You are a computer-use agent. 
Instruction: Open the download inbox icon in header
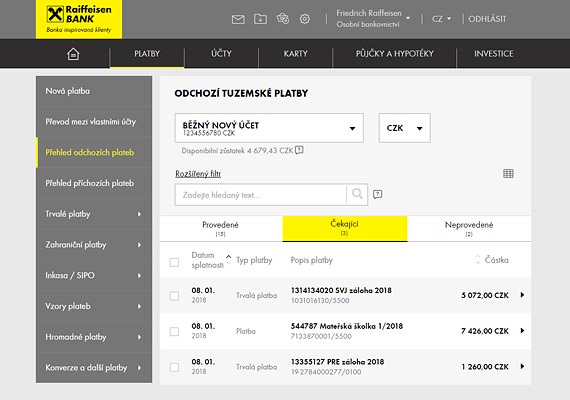[x=260, y=19]
